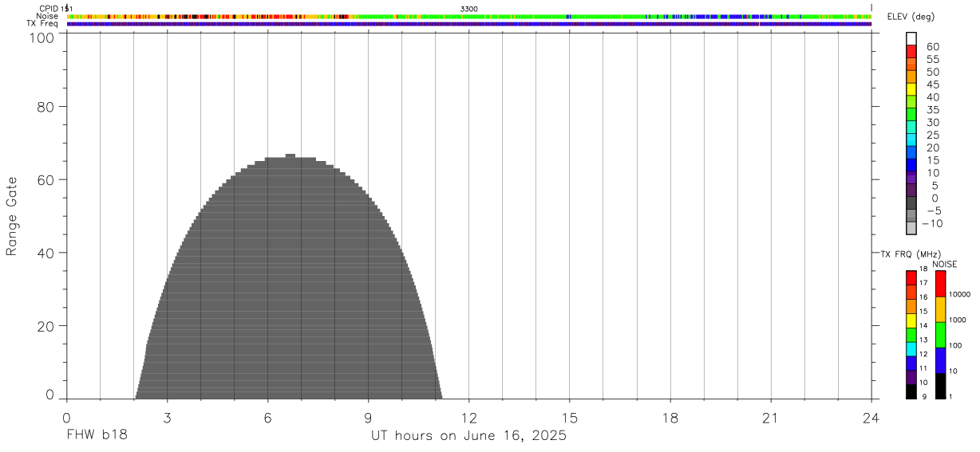Pick the light gray bottom swatch of ELEV bar
The width and height of the screenshot is (980, 452).
tap(911, 228)
